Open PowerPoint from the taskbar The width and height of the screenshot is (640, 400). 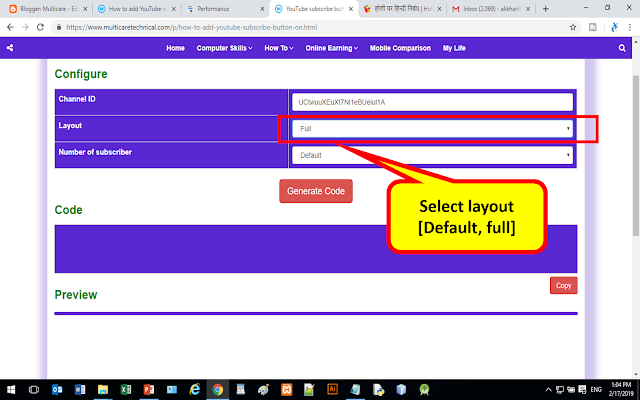(149, 390)
